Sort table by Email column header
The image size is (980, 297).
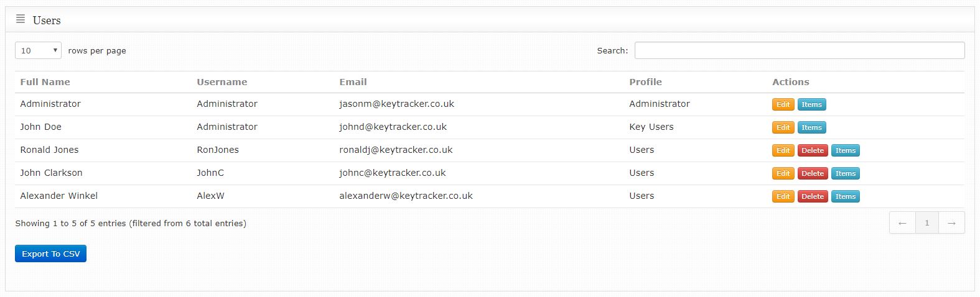[353, 82]
